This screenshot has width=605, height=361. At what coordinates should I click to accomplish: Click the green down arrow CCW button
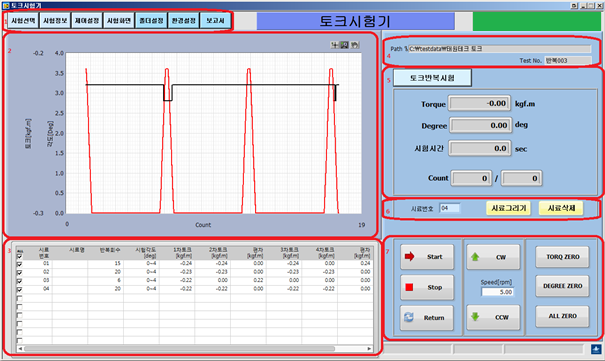(493, 317)
